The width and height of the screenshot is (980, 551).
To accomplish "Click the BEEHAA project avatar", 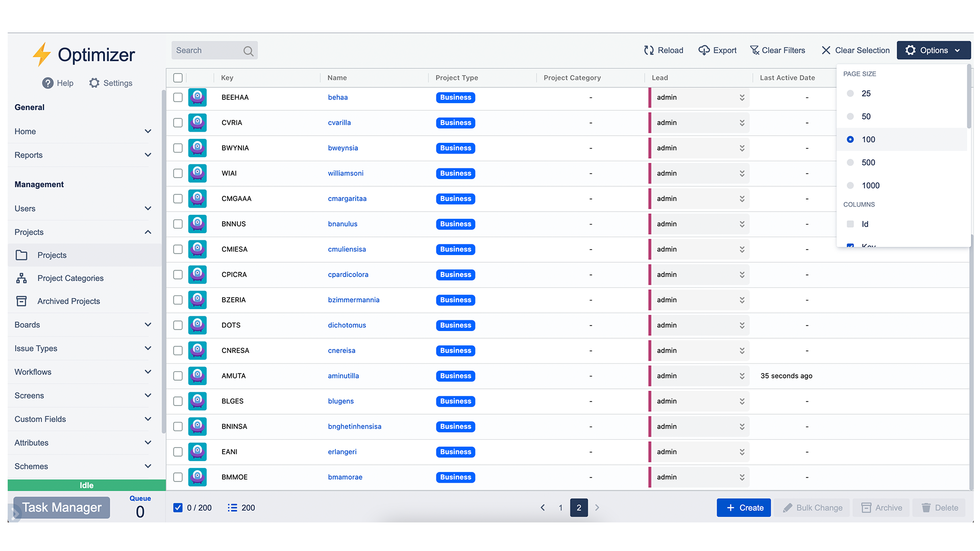I will [198, 97].
